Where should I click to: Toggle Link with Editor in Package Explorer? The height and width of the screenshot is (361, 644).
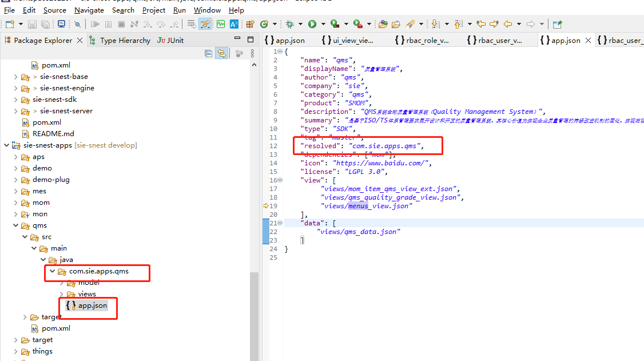(221, 53)
